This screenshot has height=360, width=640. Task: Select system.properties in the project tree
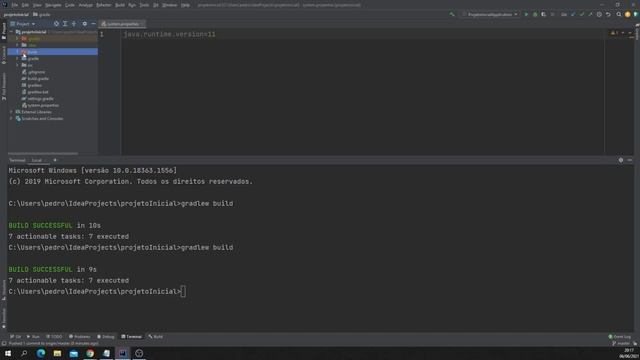pyautogui.click(x=43, y=105)
